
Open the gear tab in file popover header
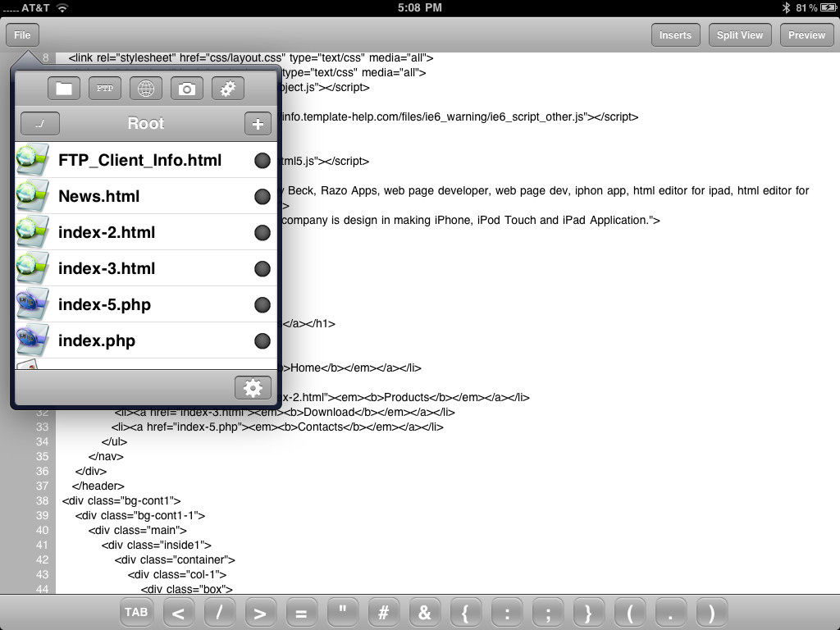228,89
